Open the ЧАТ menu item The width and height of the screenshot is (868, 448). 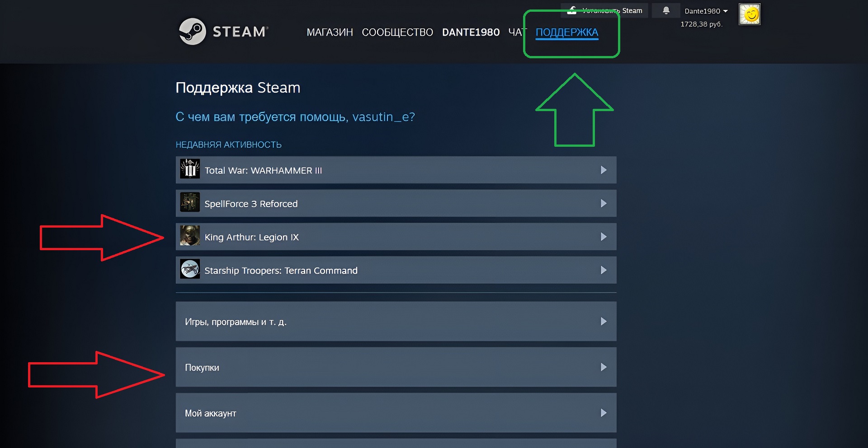(x=518, y=32)
